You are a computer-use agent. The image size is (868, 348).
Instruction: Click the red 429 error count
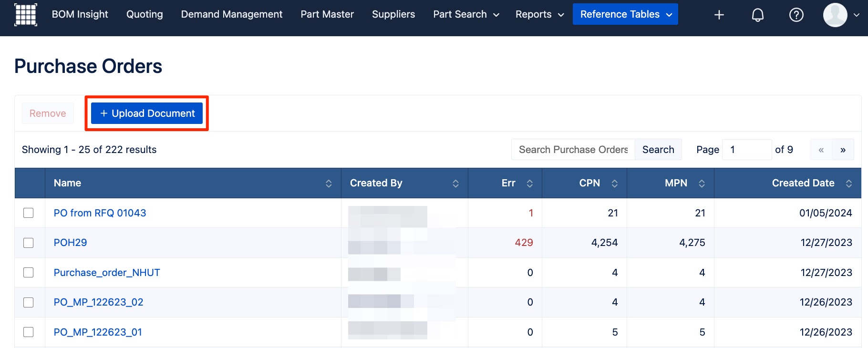pyautogui.click(x=524, y=243)
